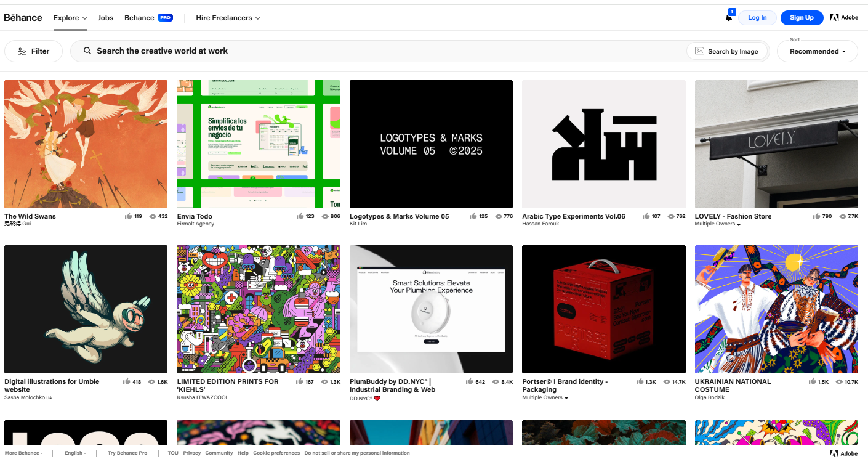Image resolution: width=868 pixels, height=459 pixels.
Task: Click the Adobe logo in top header
Action: coord(844,18)
